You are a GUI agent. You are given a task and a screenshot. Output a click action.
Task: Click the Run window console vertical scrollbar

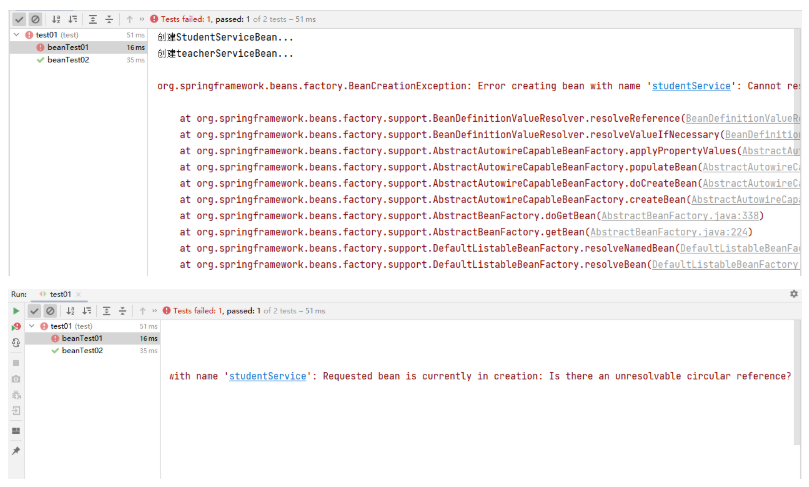coord(797,382)
